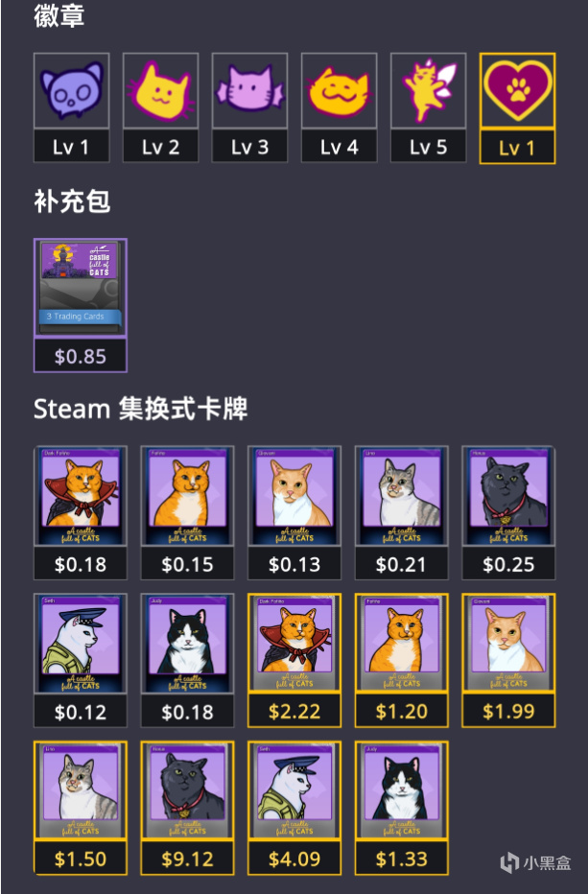This screenshot has height=894, width=588.
Task: Open the foil tuxedo cat card $1.33
Action: [402, 808]
